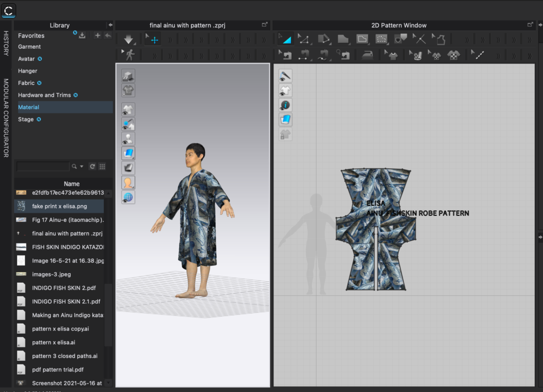Viewport: 543px width, 392px height.
Task: Open the library search filter dropdown arrow
Action: pyautogui.click(x=82, y=167)
